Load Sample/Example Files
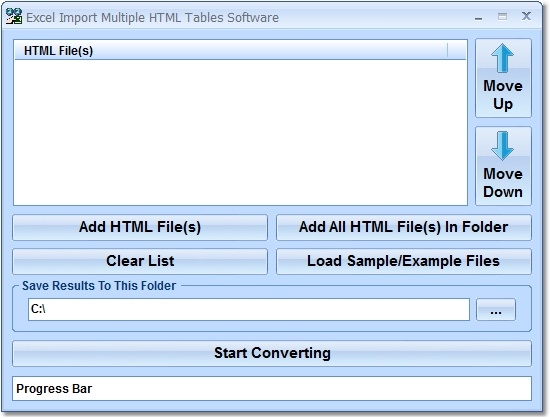 404,261
